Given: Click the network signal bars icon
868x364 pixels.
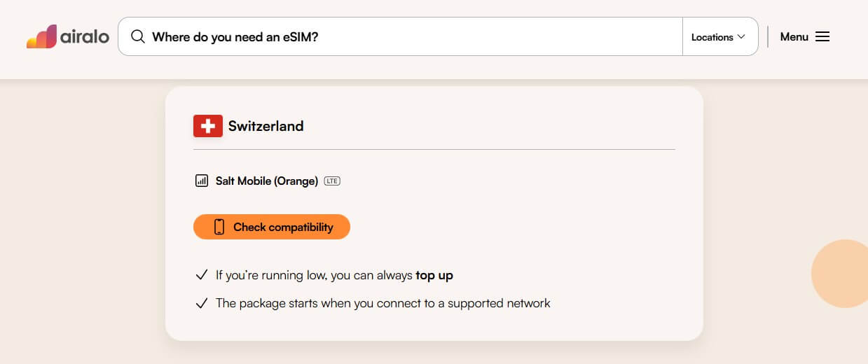Looking at the screenshot, I should tap(201, 181).
